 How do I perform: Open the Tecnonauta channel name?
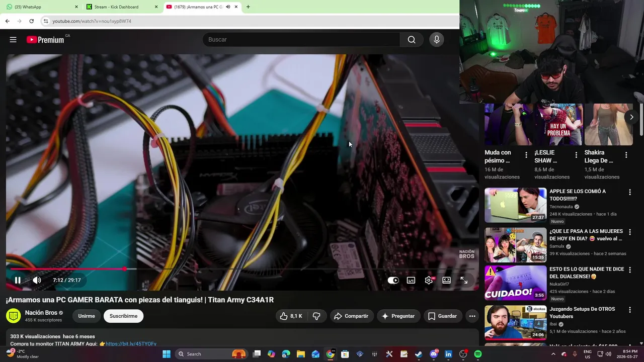[x=561, y=207]
